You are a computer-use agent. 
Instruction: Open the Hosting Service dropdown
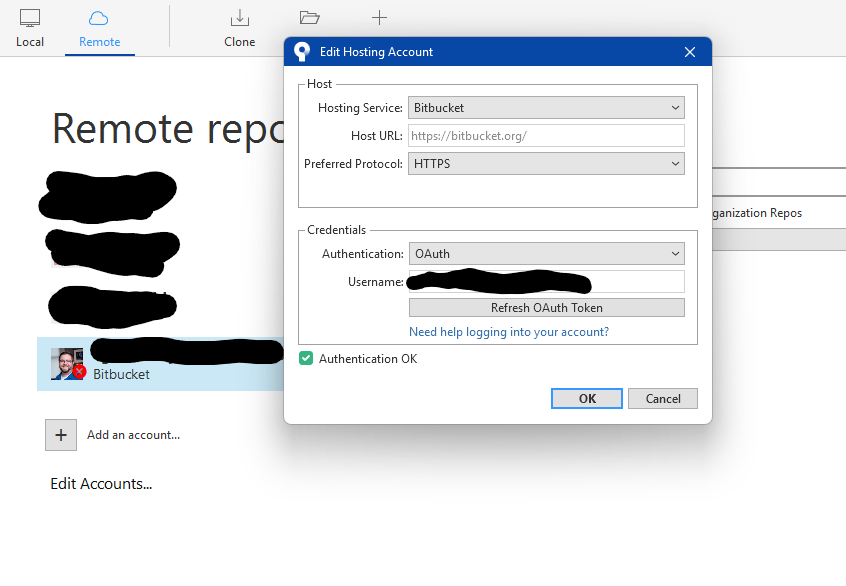[x=546, y=108]
